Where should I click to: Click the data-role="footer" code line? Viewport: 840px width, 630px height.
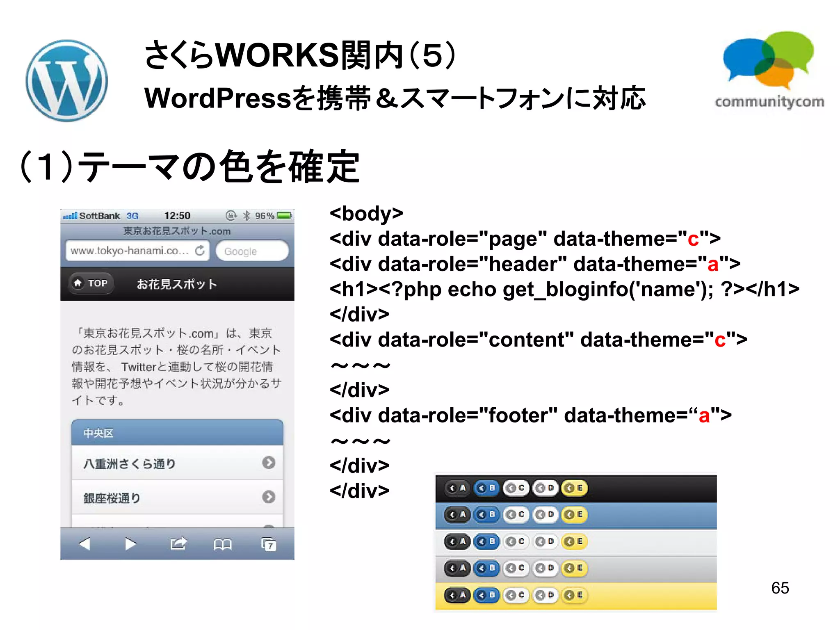click(531, 415)
